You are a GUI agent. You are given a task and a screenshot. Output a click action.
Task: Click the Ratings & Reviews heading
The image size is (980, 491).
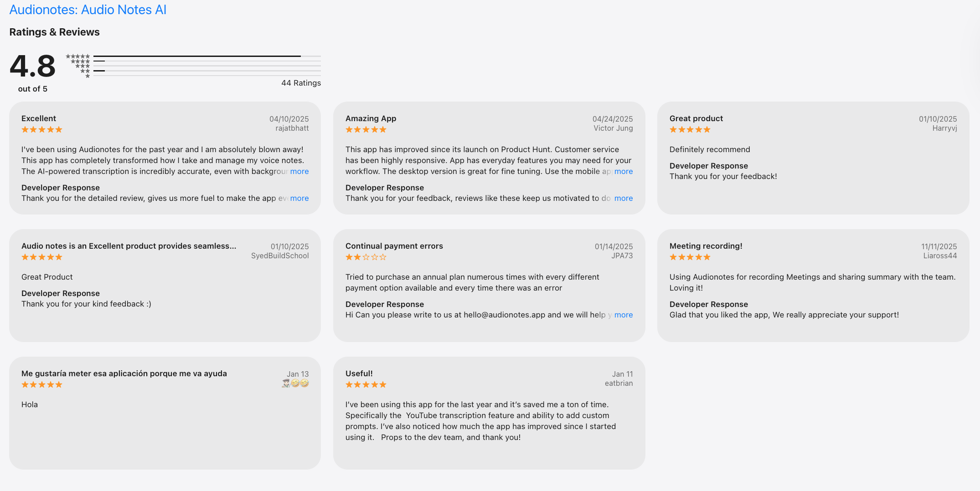point(54,32)
